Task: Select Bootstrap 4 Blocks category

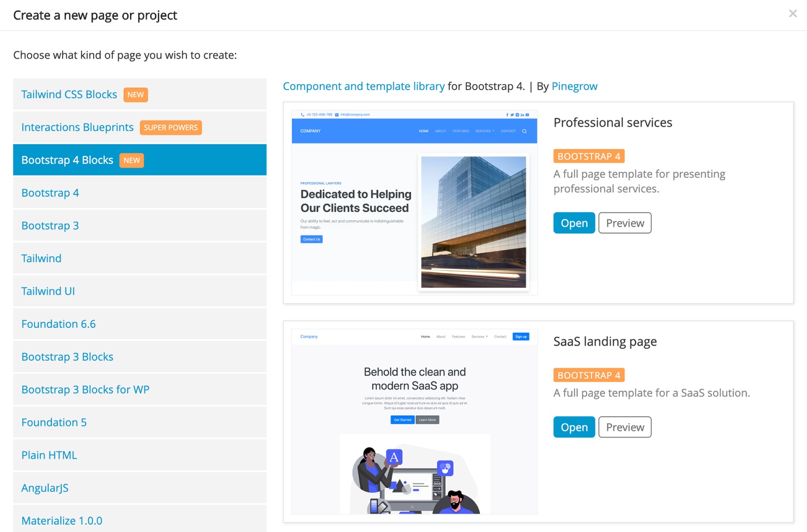Action: point(140,160)
